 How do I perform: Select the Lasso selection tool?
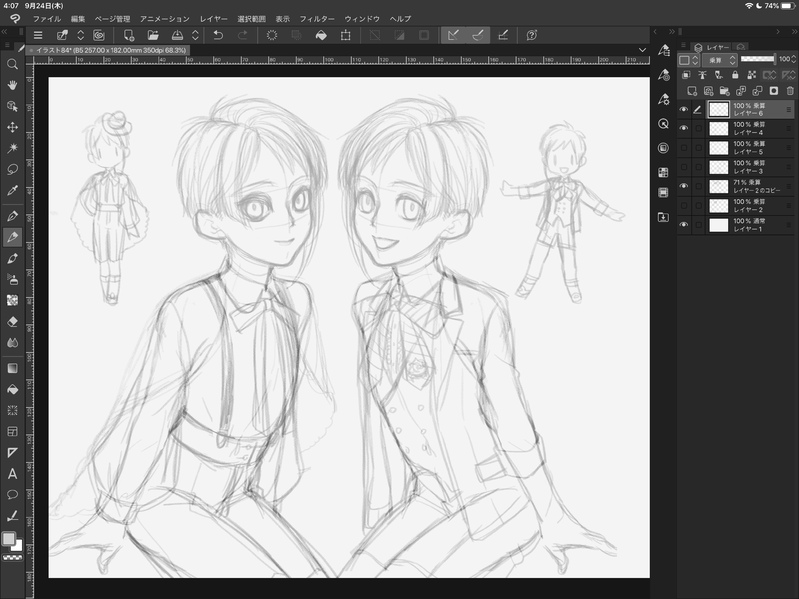coord(12,169)
